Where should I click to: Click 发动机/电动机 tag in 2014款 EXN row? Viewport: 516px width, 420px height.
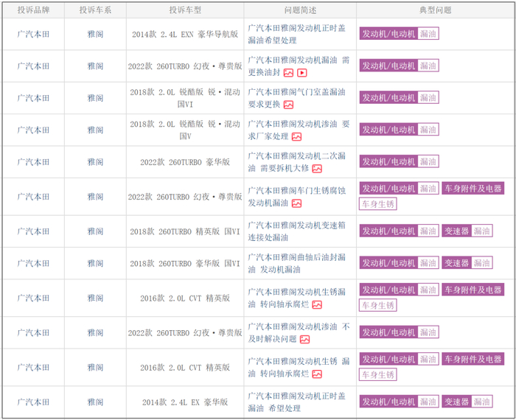click(x=388, y=34)
